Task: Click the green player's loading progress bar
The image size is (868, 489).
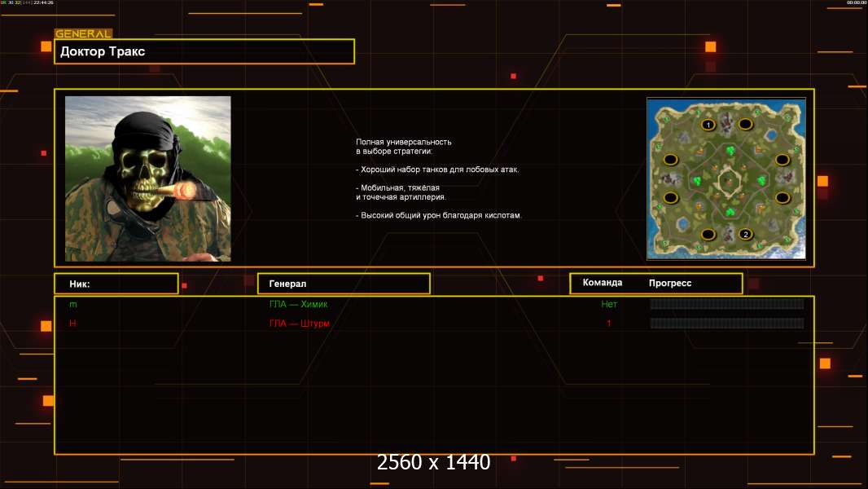Action: (726, 304)
